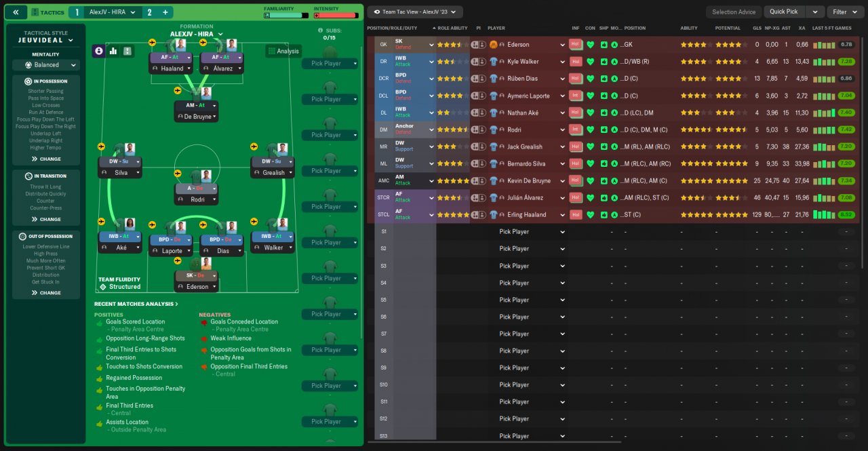Click player instructions icon in Nathan Aké row

pos(478,113)
